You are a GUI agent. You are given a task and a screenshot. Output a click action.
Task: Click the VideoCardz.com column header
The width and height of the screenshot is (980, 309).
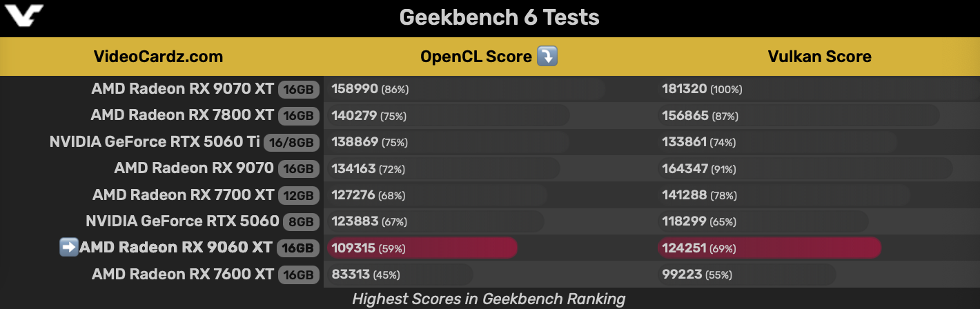click(x=158, y=57)
